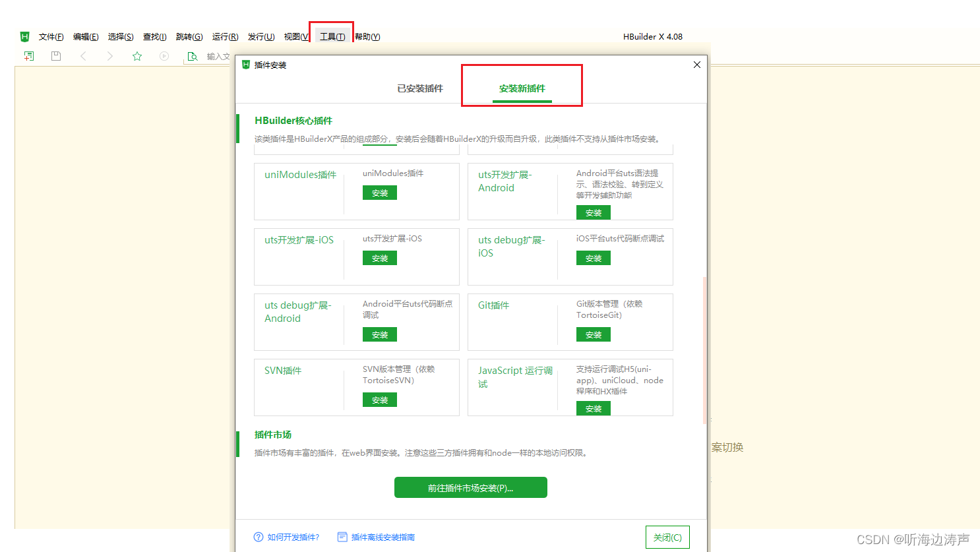Close the 插件安装 dialog with X
The image size is (980, 552).
(x=697, y=65)
